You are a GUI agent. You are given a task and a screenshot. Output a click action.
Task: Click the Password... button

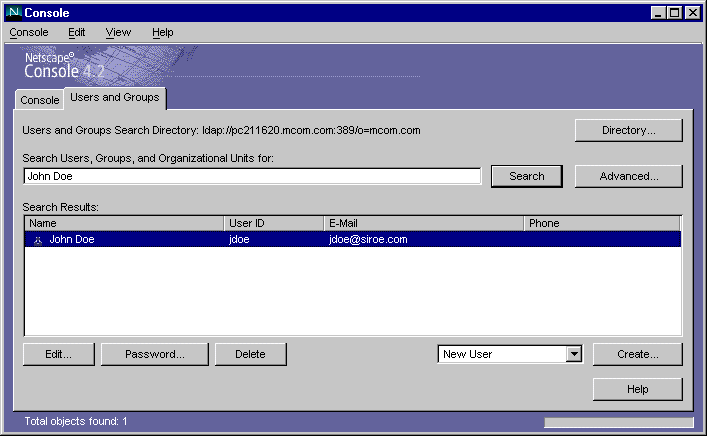pyautogui.click(x=155, y=354)
